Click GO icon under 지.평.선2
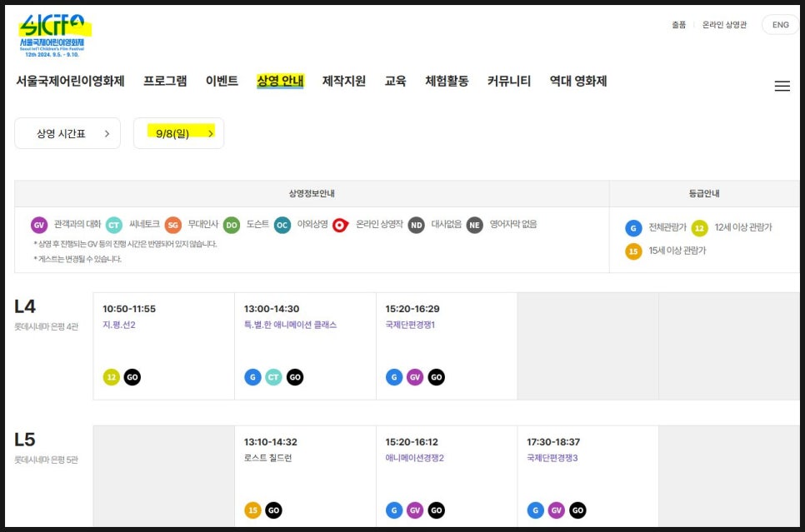The width and height of the screenshot is (805, 532). click(132, 377)
